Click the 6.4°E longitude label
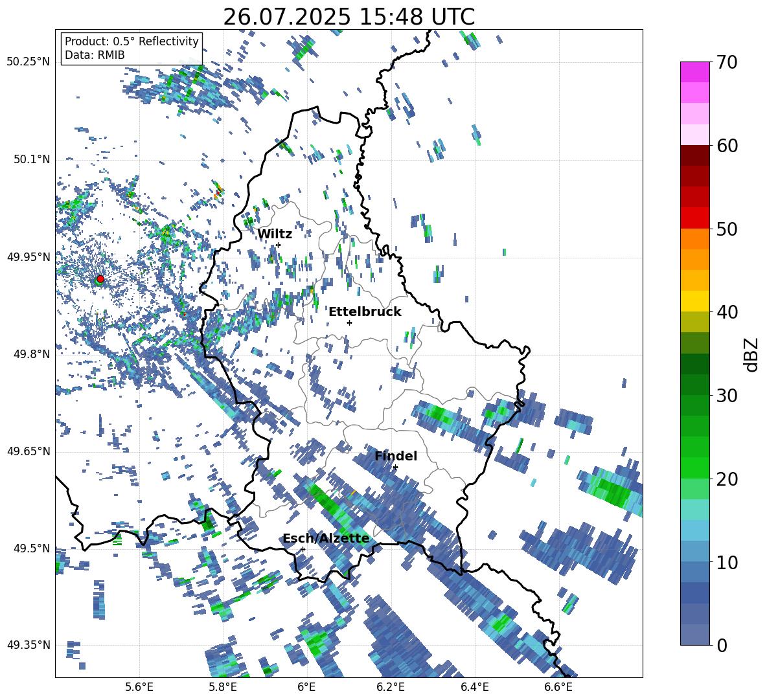 (474, 688)
